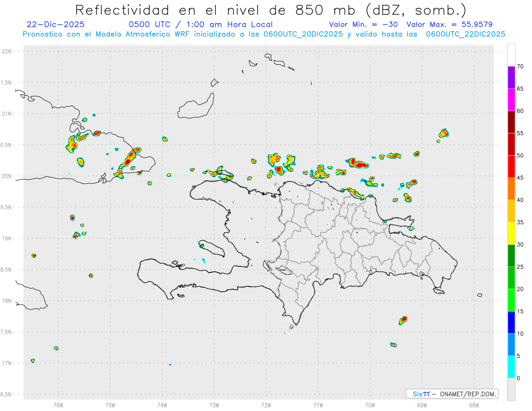532x411 pixels.
Task: Click the '76W' longitude label
Action: (58, 405)
